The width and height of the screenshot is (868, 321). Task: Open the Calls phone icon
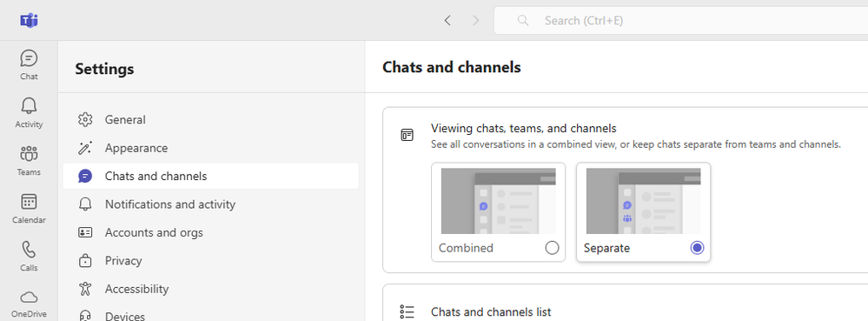point(29,250)
